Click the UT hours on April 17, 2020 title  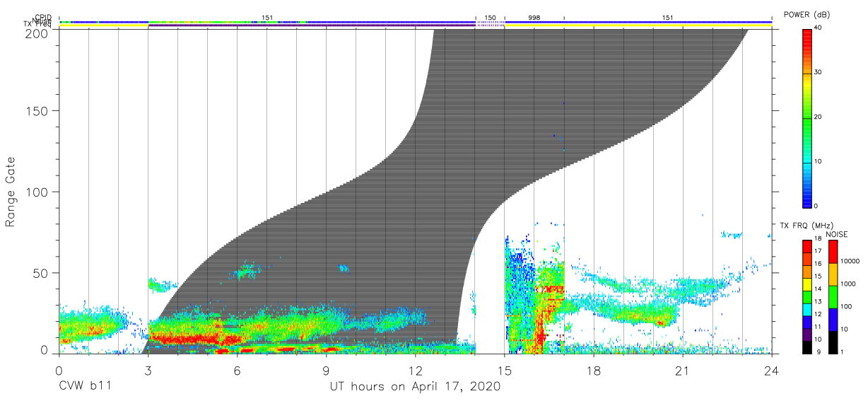415,386
